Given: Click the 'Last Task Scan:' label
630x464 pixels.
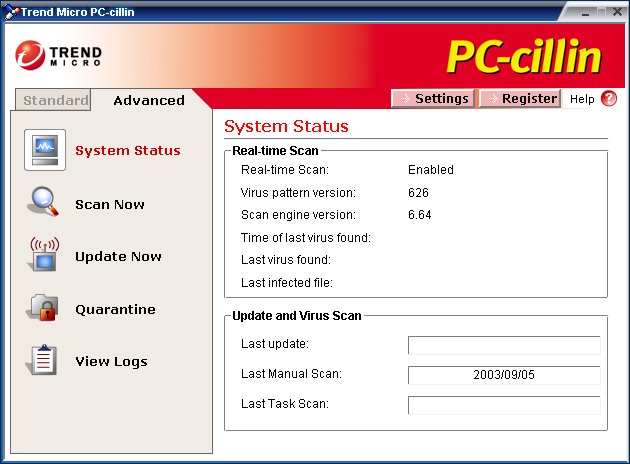Looking at the screenshot, I should pos(285,404).
